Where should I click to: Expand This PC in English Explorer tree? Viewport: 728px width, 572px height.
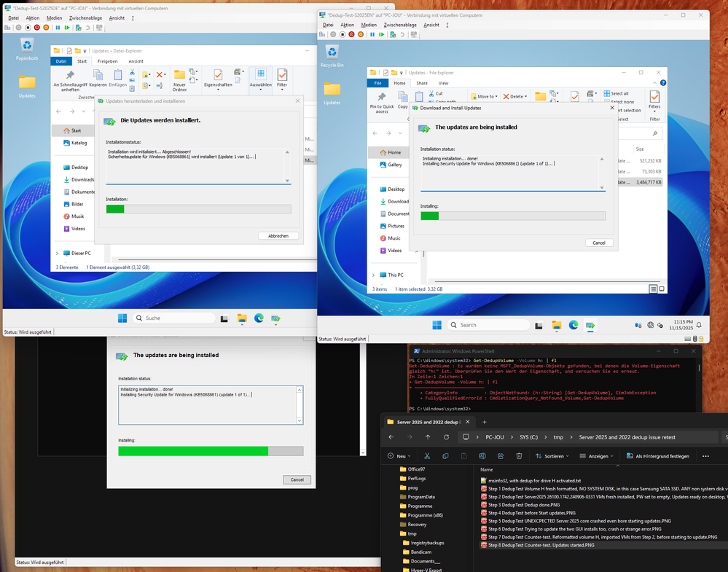[x=373, y=275]
